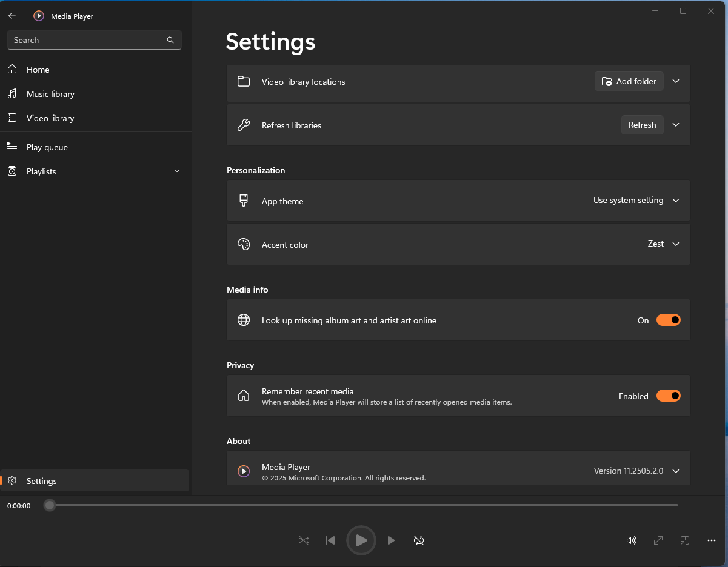Click the Settings page title
Screen dimensions: 728x567
click(270, 42)
